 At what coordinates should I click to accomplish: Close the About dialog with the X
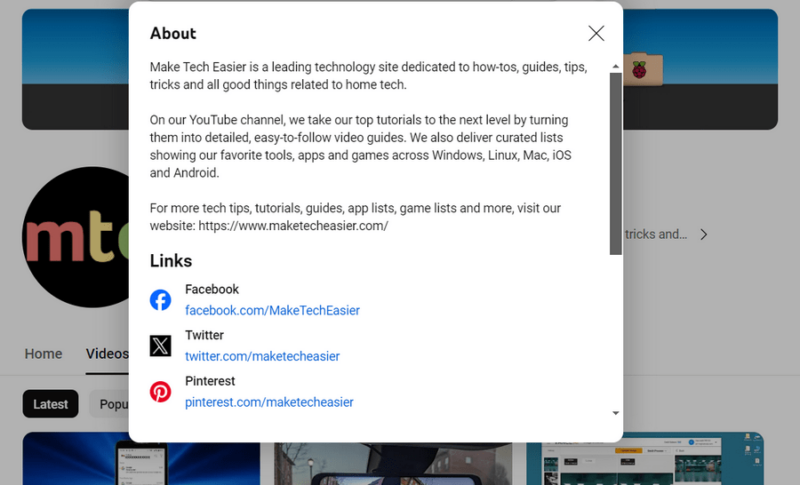[596, 34]
